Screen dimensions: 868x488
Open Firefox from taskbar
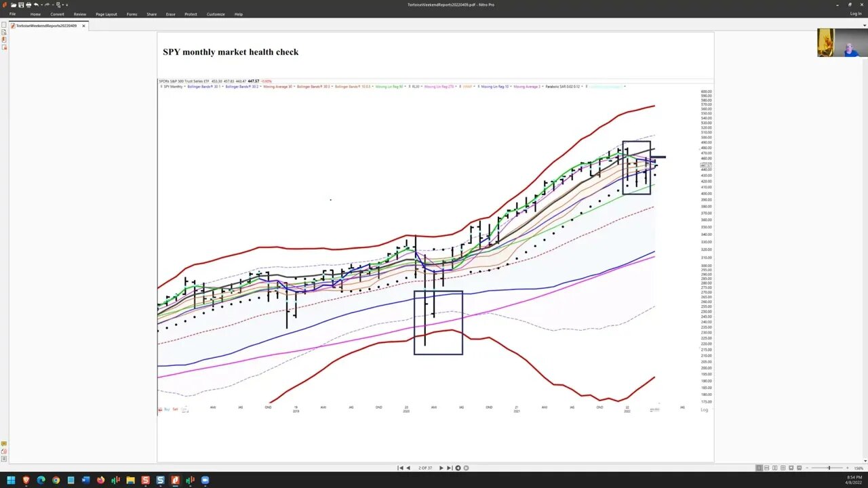pyautogui.click(x=100, y=481)
